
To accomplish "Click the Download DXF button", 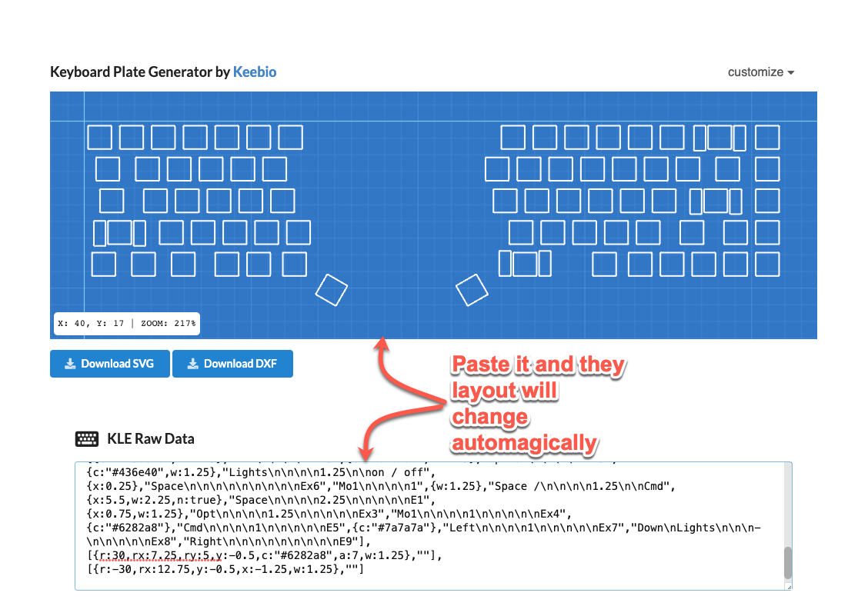I will [232, 364].
